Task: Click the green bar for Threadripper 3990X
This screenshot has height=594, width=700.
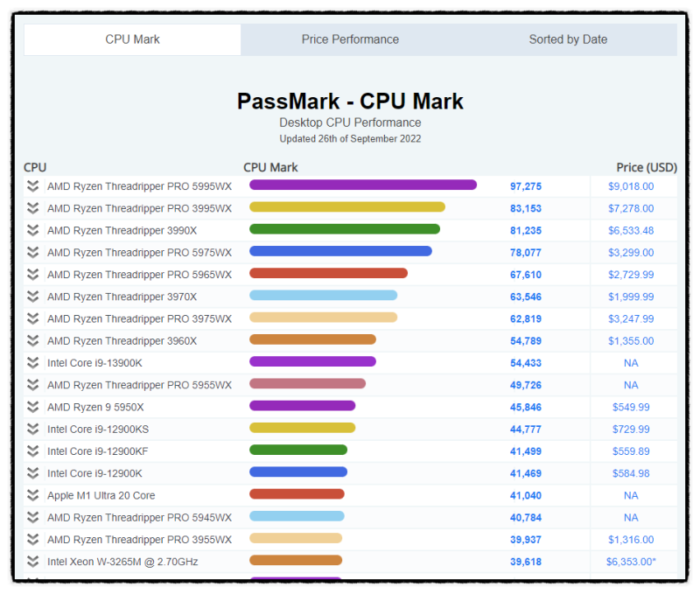Action: [x=345, y=229]
